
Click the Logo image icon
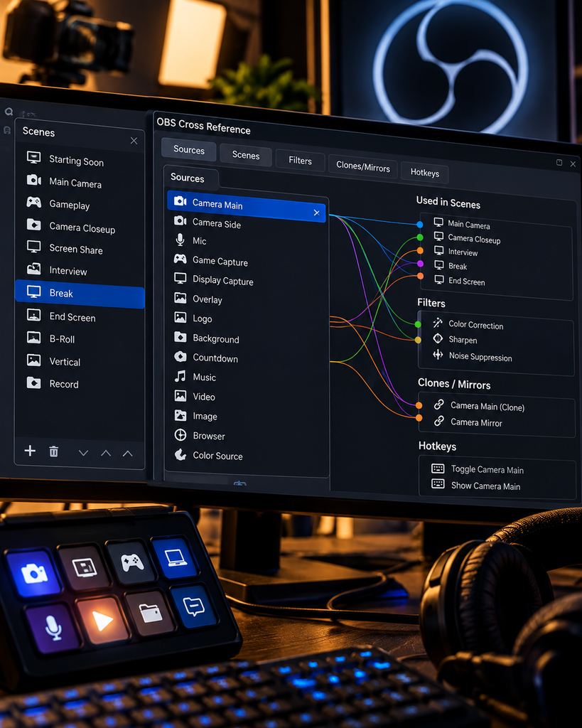(x=180, y=317)
